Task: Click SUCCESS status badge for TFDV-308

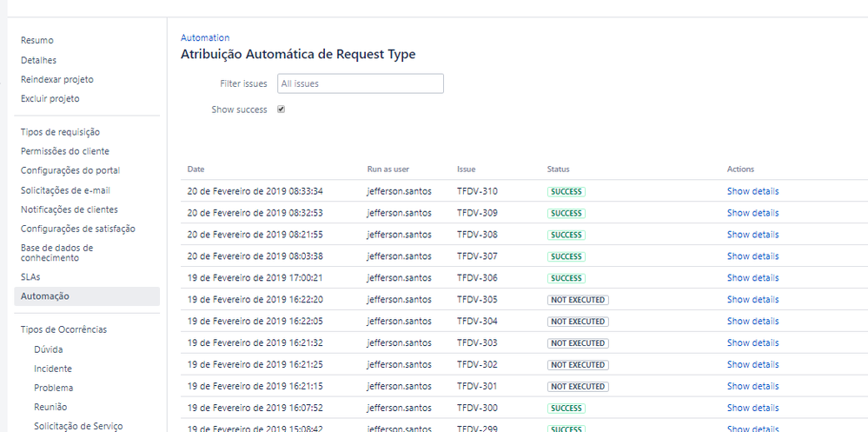Action: 567,235
